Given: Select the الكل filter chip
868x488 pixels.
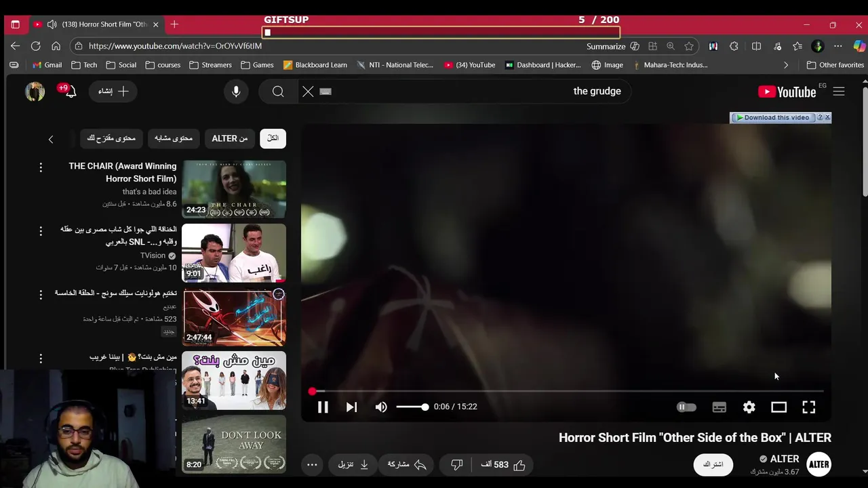Looking at the screenshot, I should [x=273, y=138].
